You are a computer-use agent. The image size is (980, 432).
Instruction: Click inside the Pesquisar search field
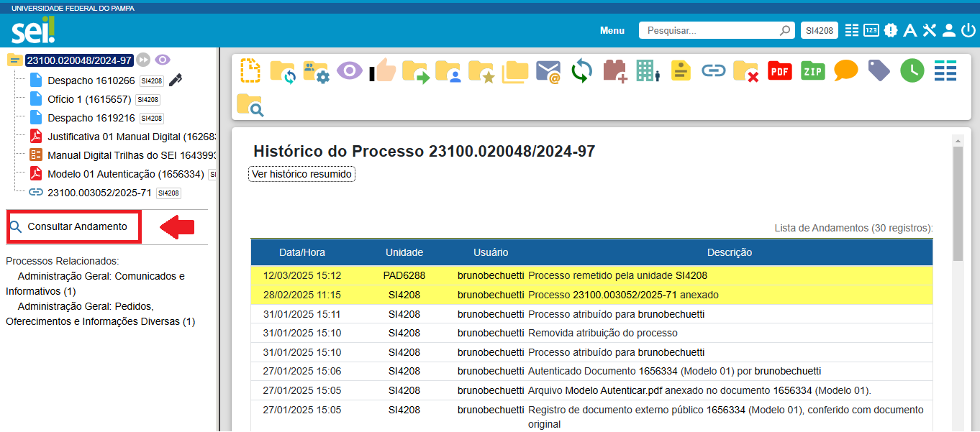coord(709,31)
